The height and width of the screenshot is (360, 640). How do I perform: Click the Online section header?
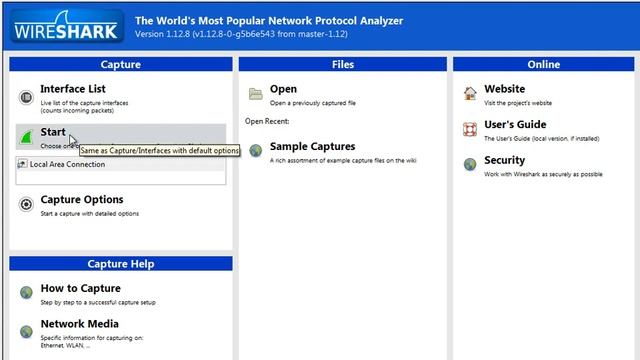[x=544, y=64]
